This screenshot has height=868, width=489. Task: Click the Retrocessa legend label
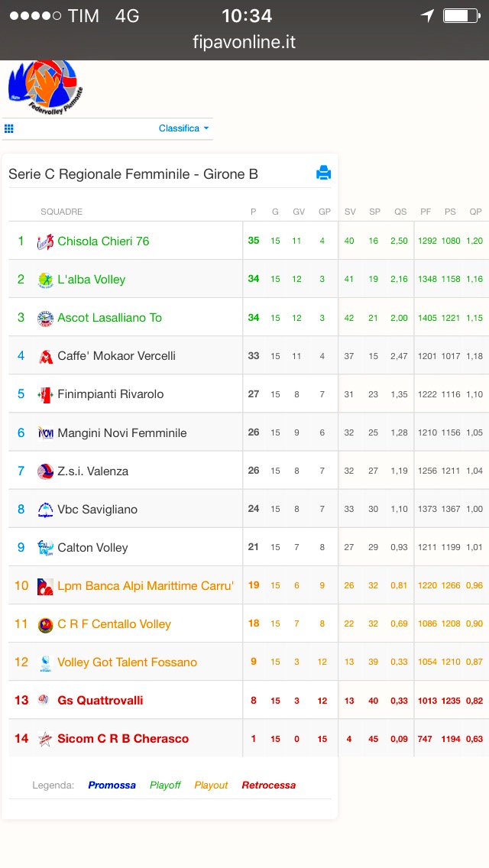[269, 785]
